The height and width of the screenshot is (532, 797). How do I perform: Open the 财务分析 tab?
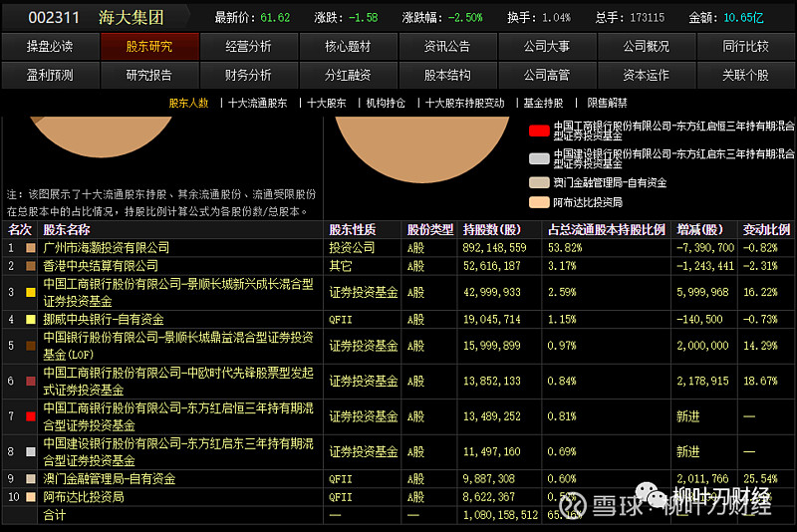[x=248, y=75]
